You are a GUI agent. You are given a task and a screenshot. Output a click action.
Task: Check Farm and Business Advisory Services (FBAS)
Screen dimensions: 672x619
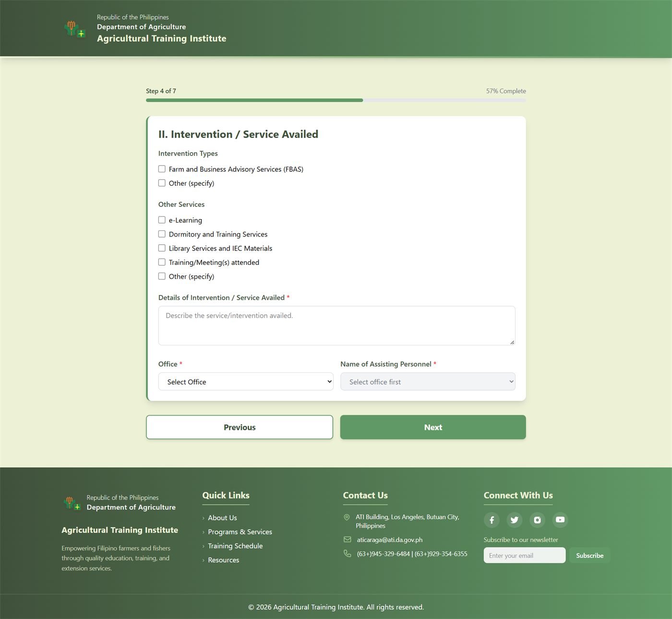tap(162, 169)
